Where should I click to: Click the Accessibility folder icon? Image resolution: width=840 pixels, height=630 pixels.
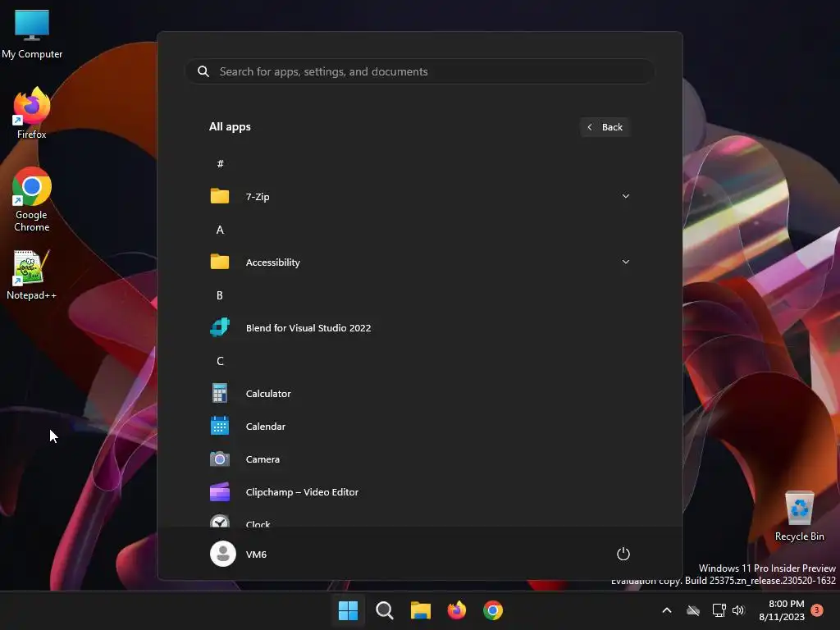click(x=220, y=262)
